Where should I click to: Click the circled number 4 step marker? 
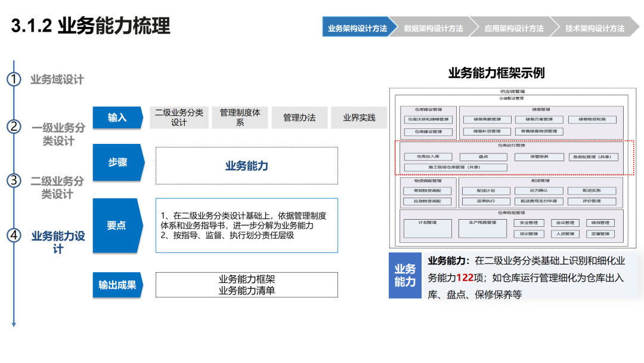(14, 235)
